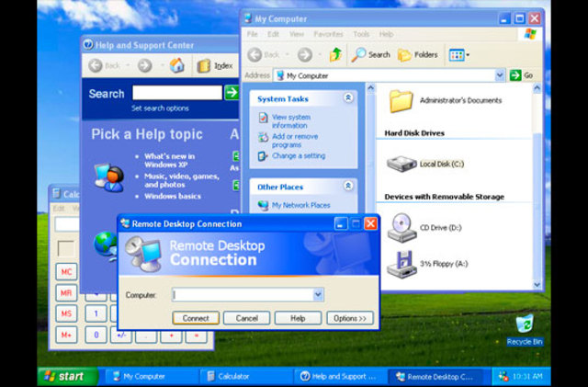Screen dimensions: 588x387
Task: Open the File menu in My Computer
Action: tap(252, 34)
